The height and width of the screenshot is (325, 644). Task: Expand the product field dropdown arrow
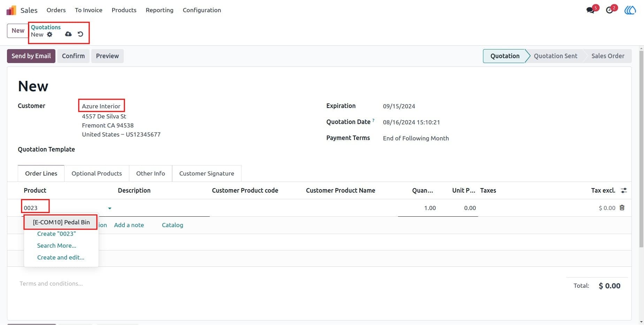tap(110, 208)
